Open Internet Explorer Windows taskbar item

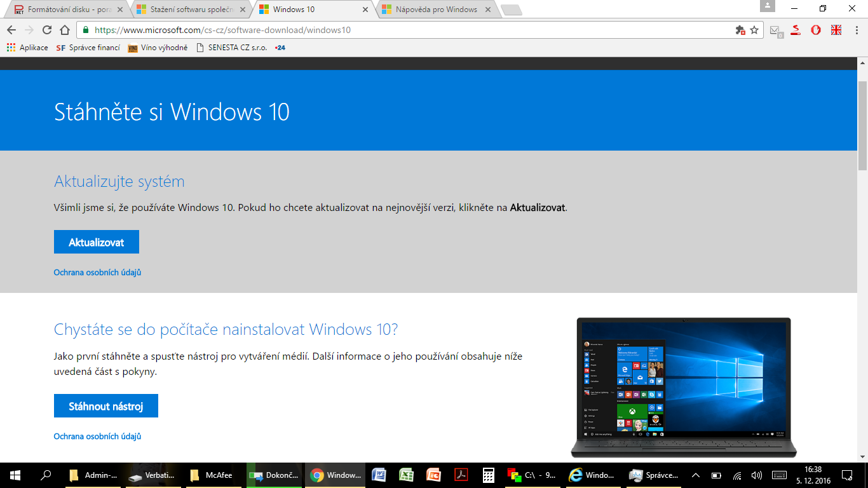(x=593, y=475)
